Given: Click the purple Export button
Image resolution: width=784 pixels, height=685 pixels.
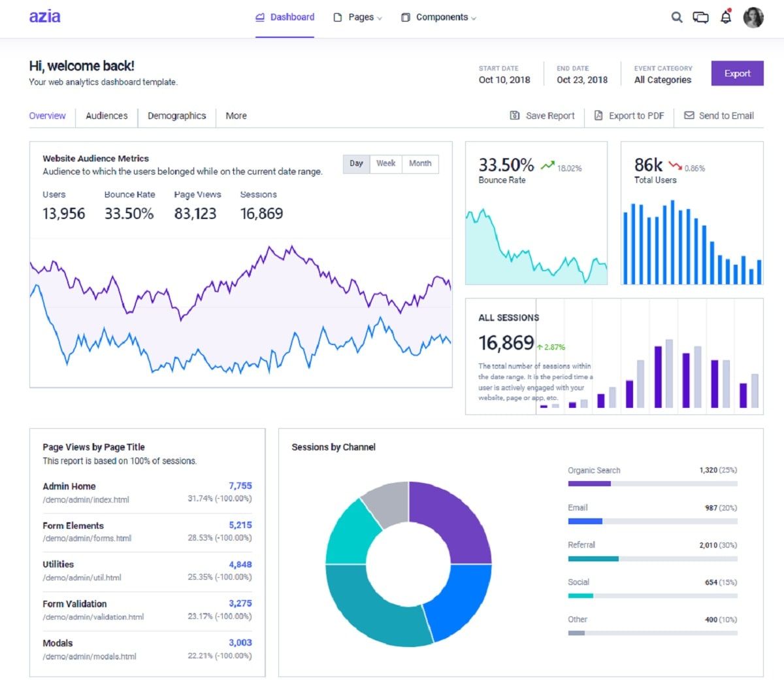Looking at the screenshot, I should pos(737,73).
